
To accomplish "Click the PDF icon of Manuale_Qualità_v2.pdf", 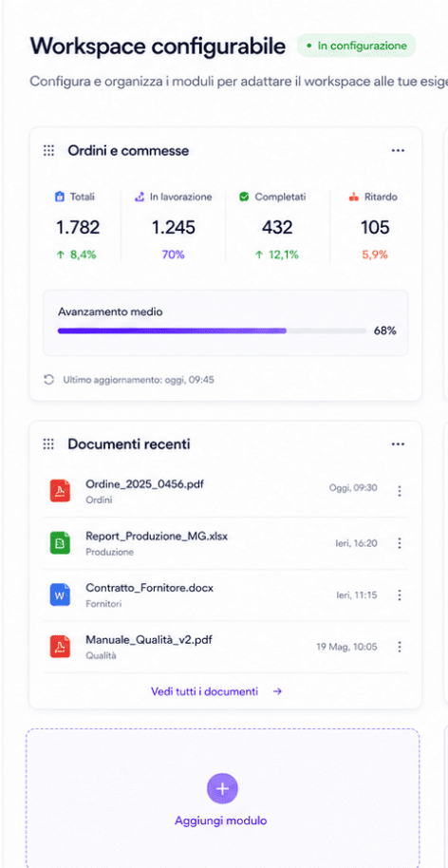I will (x=60, y=647).
